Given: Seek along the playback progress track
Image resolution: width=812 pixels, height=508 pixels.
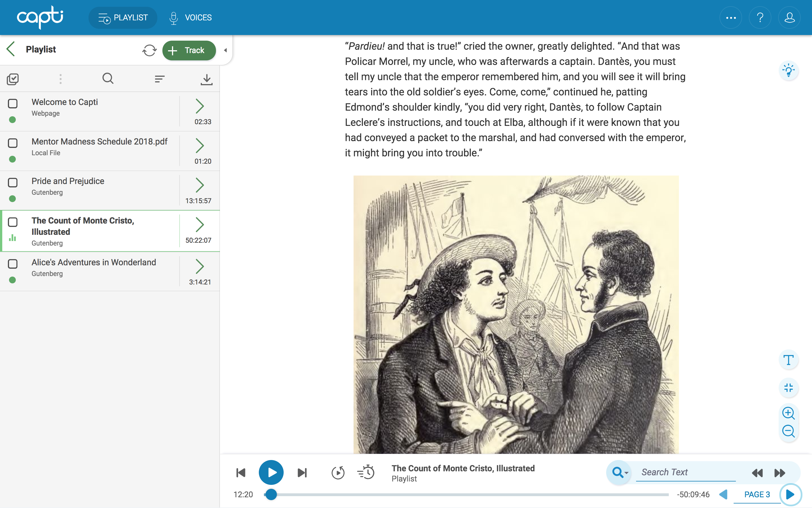Looking at the screenshot, I should click(466, 494).
